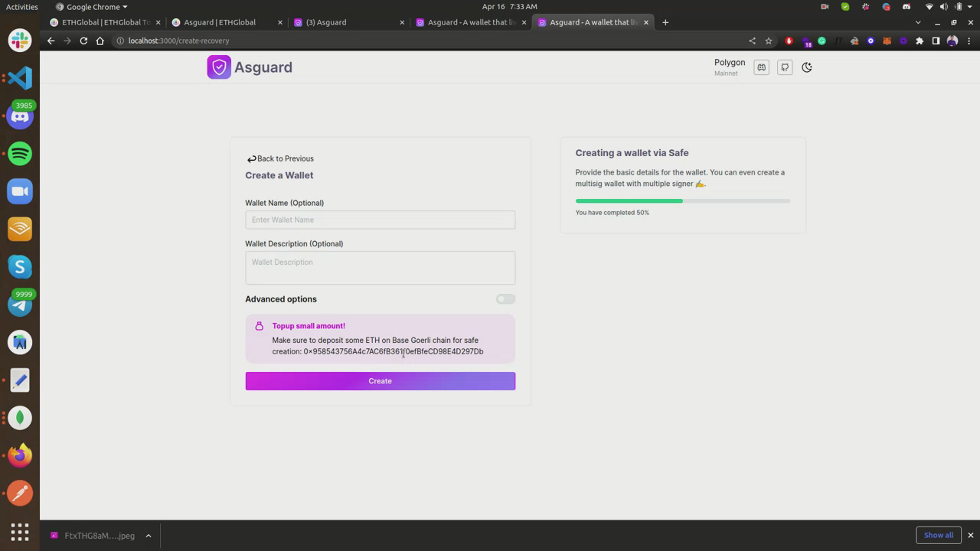Switch to the (3) Asguard tab

tap(348, 22)
